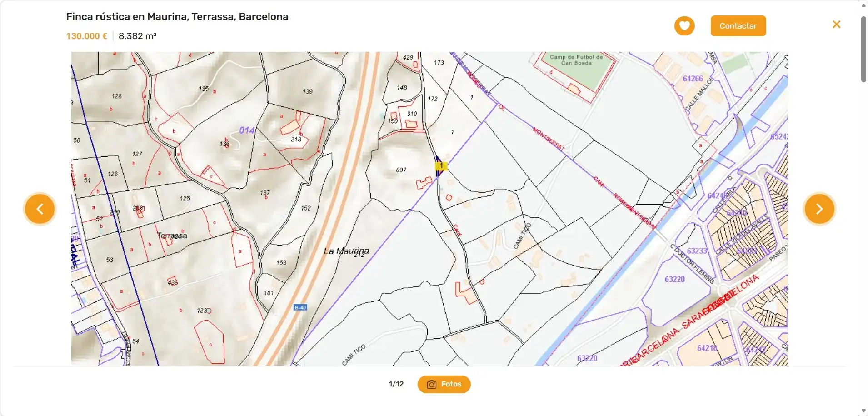This screenshot has height=416, width=868.
Task: Click the Contactar button
Action: [738, 26]
